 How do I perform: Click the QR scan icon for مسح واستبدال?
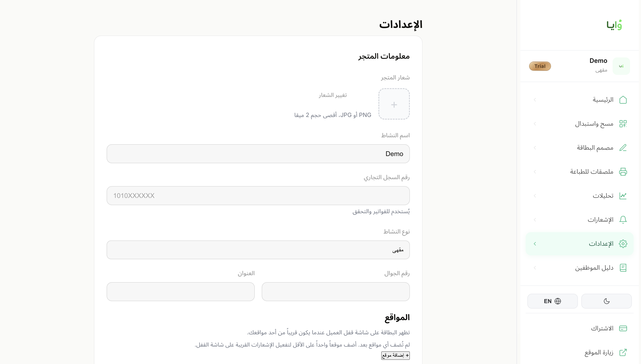(623, 124)
